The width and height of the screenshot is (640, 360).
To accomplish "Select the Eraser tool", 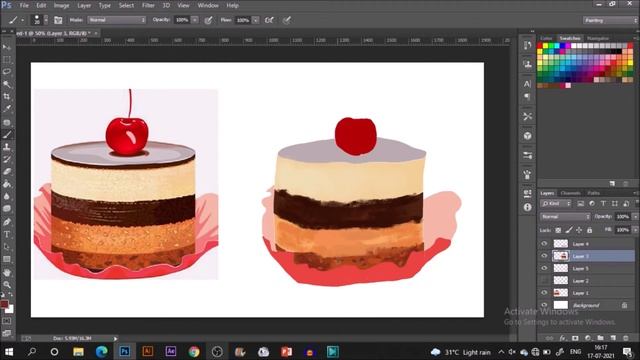I will [7, 172].
